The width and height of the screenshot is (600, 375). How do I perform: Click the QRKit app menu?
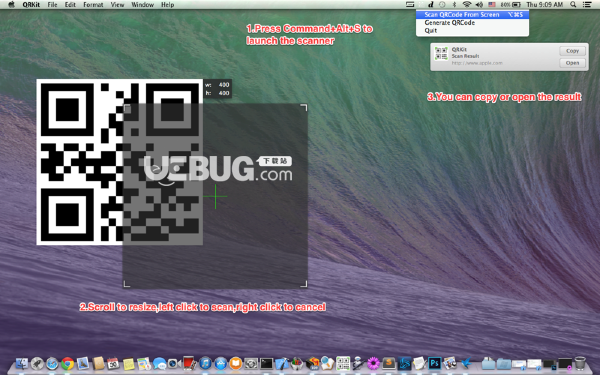pos(31,5)
